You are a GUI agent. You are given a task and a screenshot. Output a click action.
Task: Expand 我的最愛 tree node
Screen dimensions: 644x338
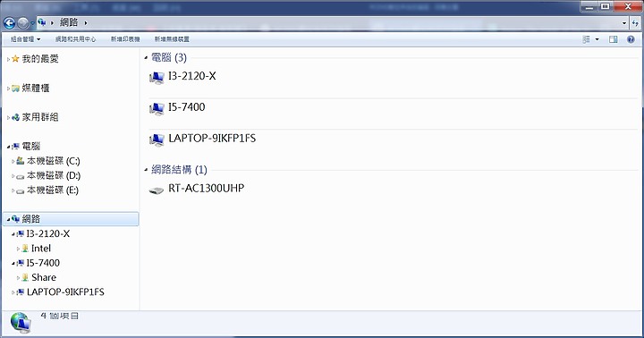point(8,59)
